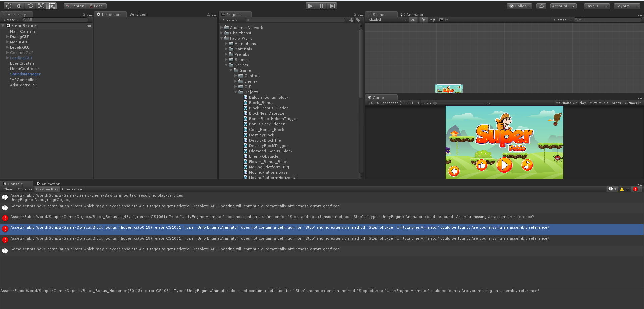644x309 pixels.
Task: Open the Unity cloud services icon
Action: point(541,6)
